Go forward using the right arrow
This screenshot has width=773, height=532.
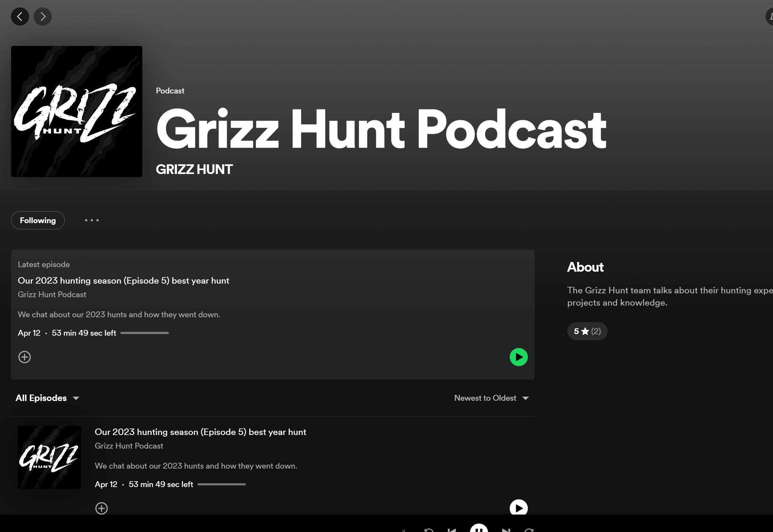click(x=43, y=17)
